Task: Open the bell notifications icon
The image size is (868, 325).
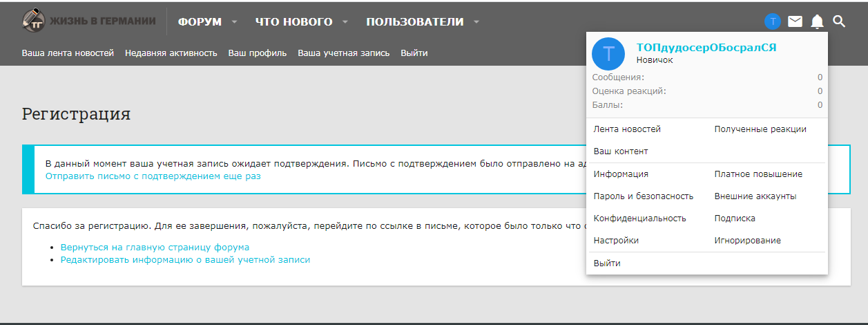Action: click(x=817, y=21)
